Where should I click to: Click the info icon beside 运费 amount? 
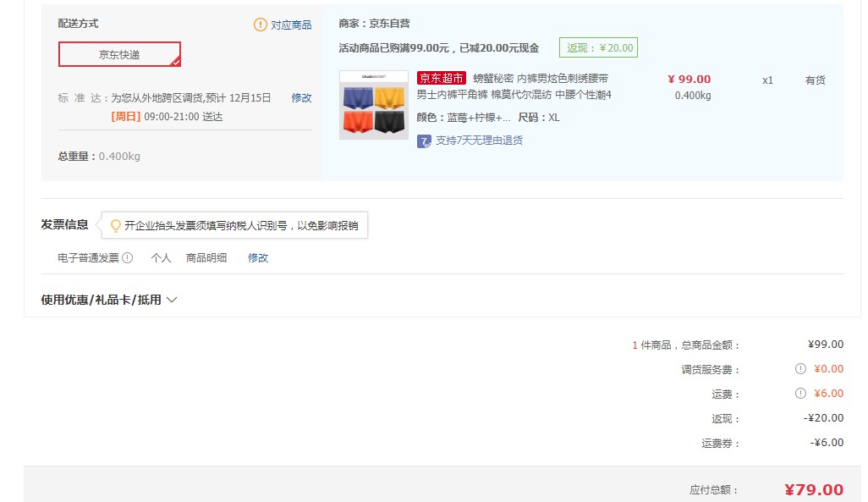(800, 394)
